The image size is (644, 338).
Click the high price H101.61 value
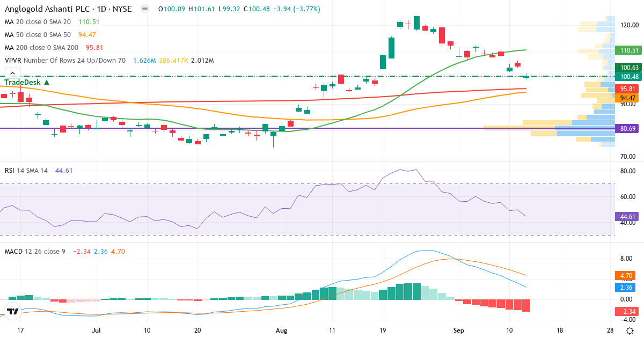[x=202, y=9]
